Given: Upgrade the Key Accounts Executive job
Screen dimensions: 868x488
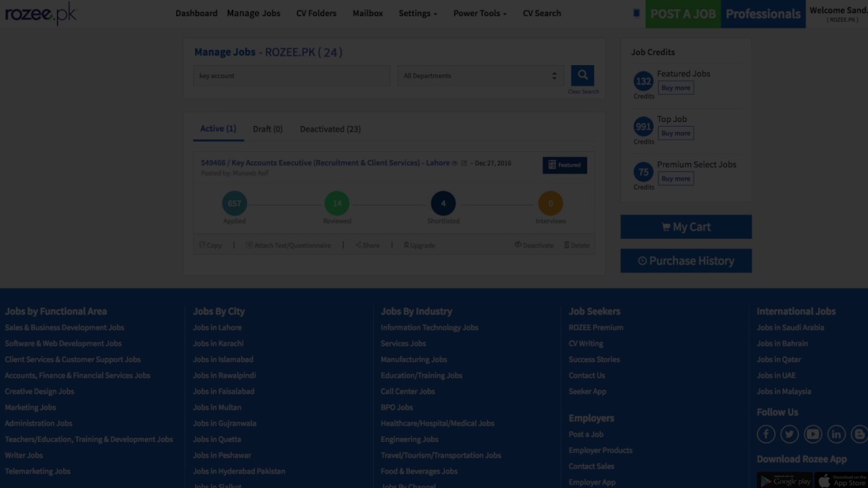Looking at the screenshot, I should 419,245.
